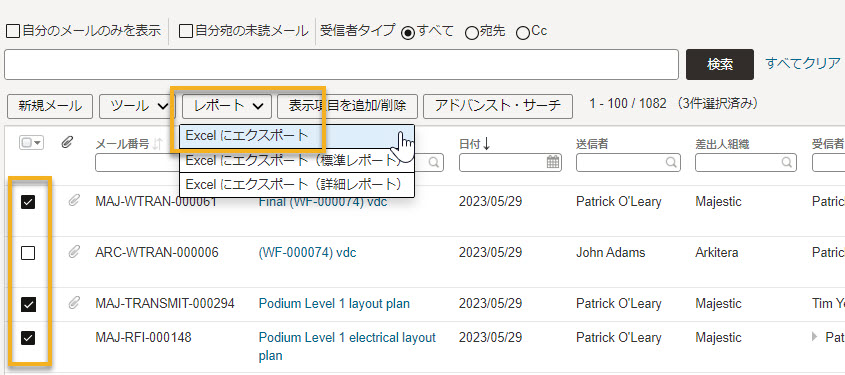The image size is (845, 375).
Task: Click the search magnifier in sender filter
Action: [671, 162]
